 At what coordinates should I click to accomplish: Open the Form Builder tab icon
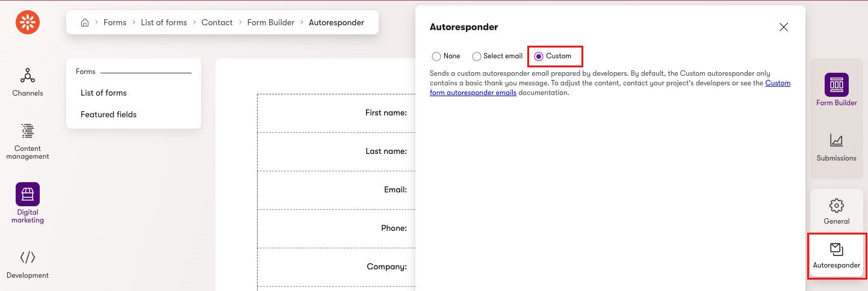tap(836, 85)
